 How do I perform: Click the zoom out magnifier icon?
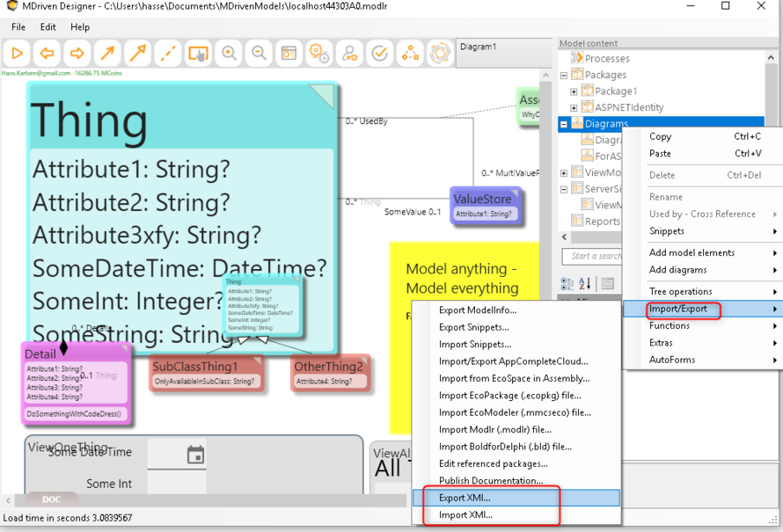[x=259, y=54]
